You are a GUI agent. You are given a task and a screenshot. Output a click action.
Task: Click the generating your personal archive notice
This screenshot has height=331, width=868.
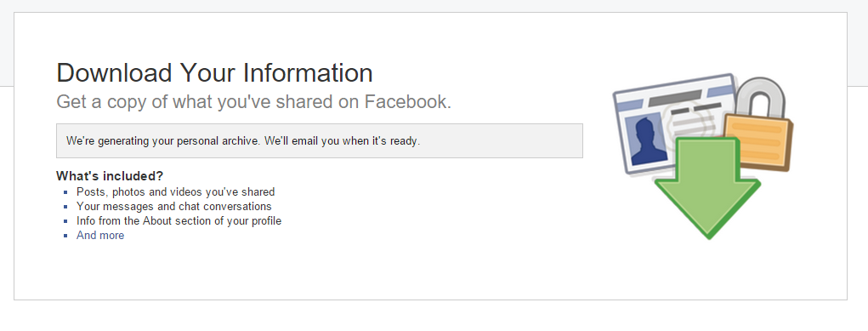[x=320, y=141]
